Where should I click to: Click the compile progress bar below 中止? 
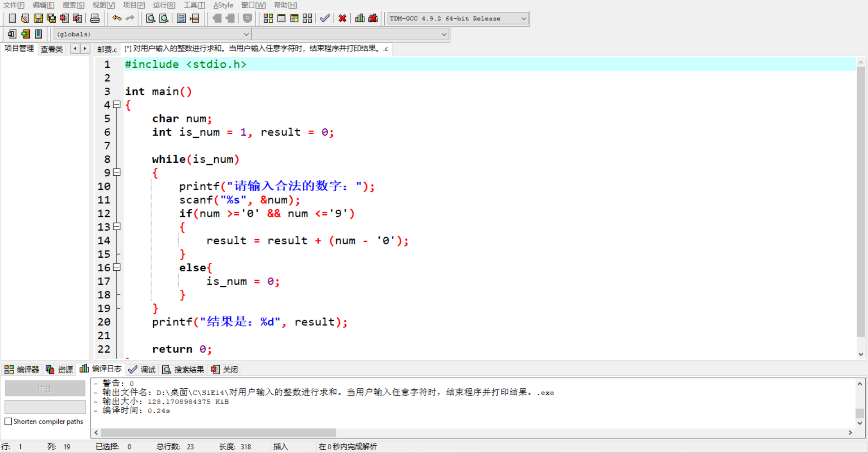click(x=45, y=407)
